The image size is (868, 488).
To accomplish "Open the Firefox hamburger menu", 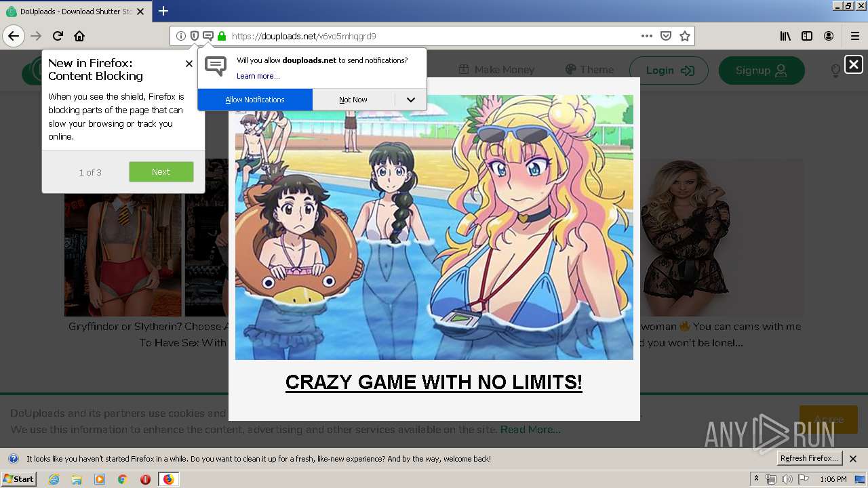I will pyautogui.click(x=854, y=36).
